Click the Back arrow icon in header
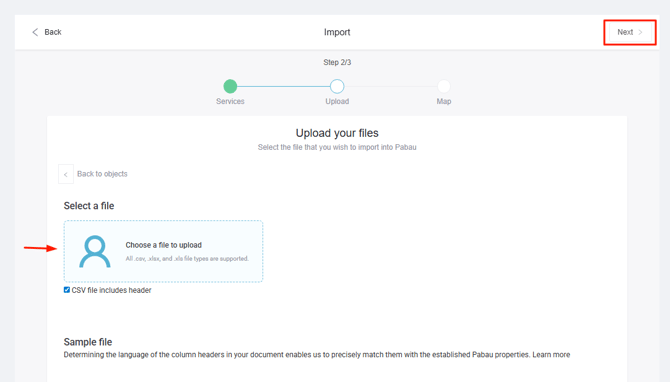 [35, 32]
